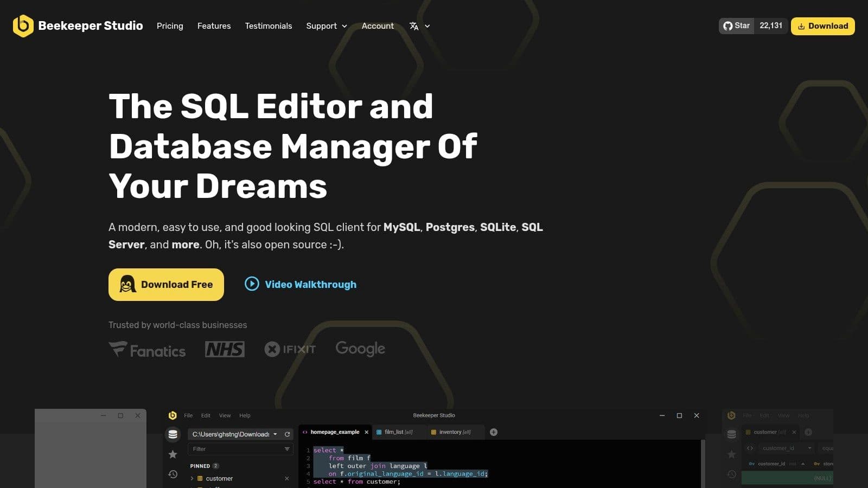The height and width of the screenshot is (488, 868).
Task: Open the Account link
Action: click(x=378, y=26)
